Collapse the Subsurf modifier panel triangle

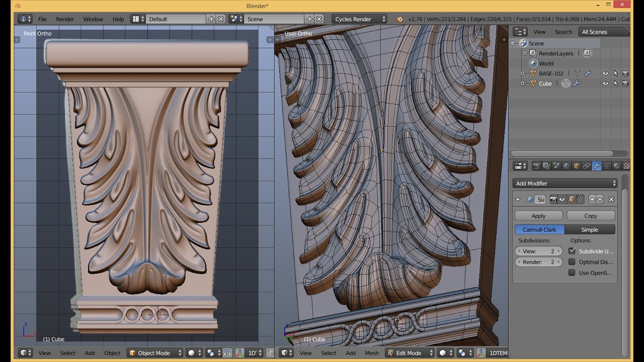click(518, 200)
